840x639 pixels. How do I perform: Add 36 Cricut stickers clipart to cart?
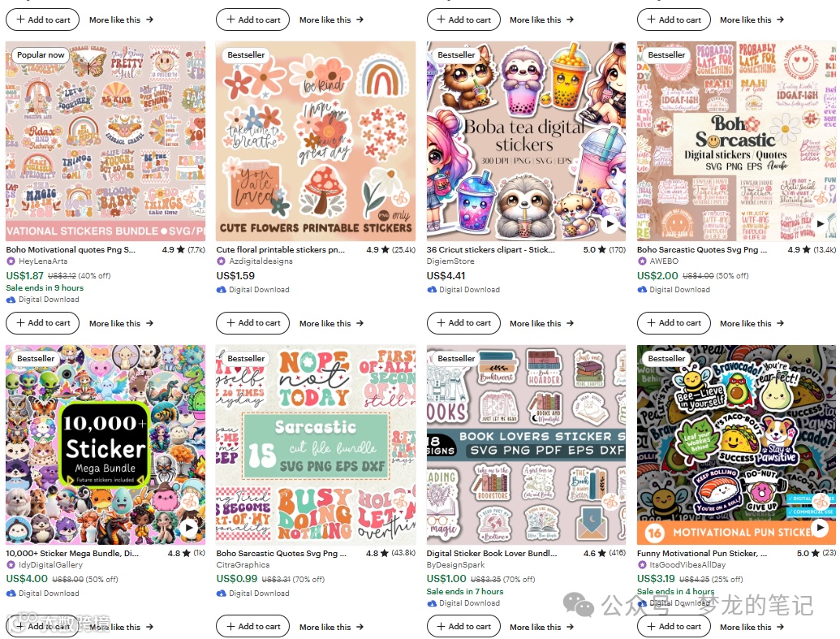[x=463, y=322]
